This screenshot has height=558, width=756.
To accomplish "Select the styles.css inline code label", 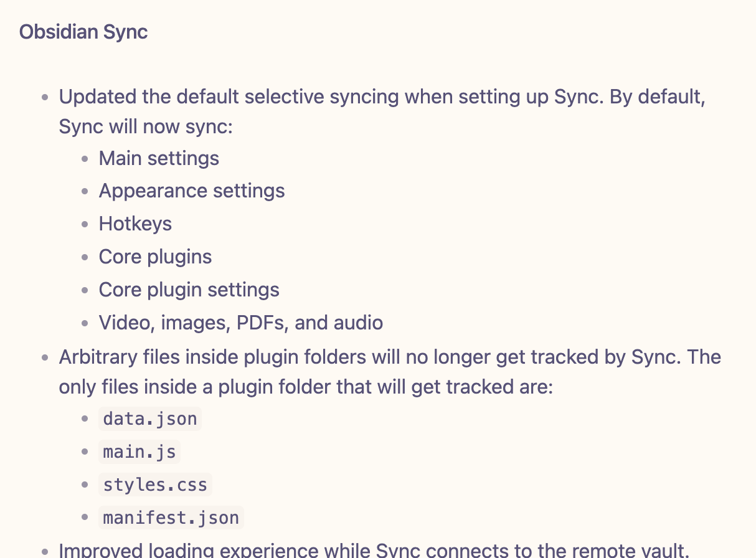I will [x=155, y=485].
